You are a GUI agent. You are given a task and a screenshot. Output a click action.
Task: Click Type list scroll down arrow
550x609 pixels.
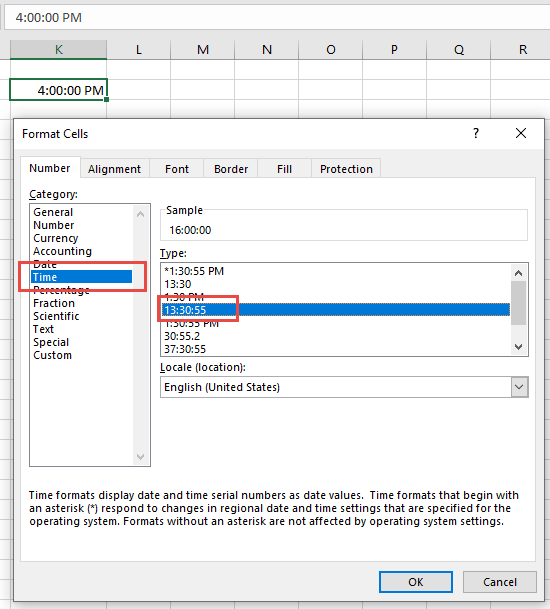518,346
